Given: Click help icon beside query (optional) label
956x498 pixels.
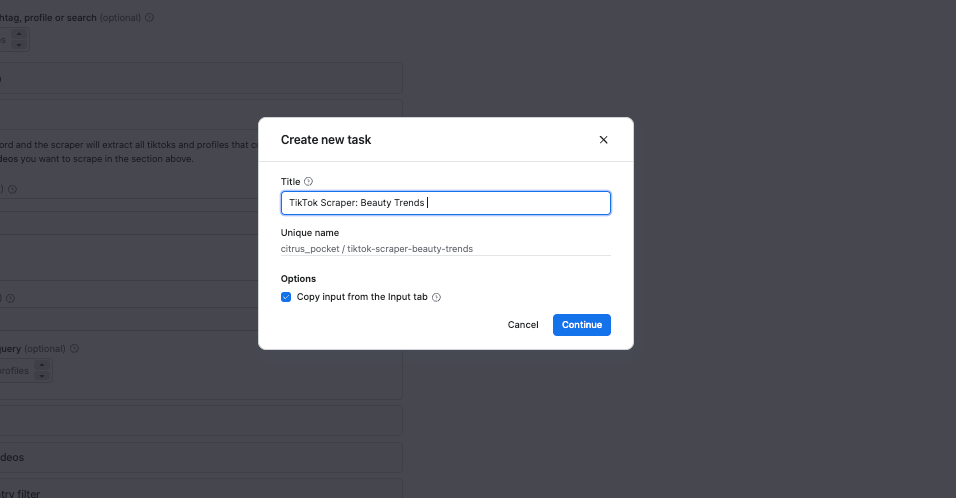Looking at the screenshot, I should tap(74, 349).
